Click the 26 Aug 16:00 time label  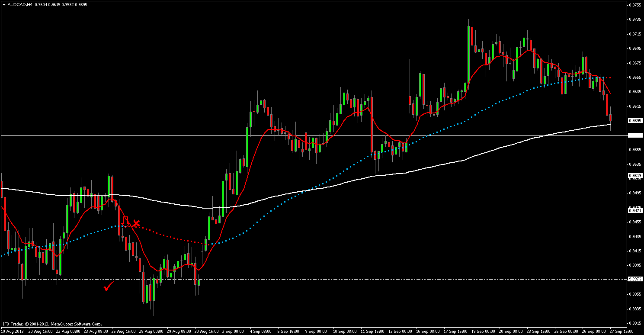coord(123,331)
